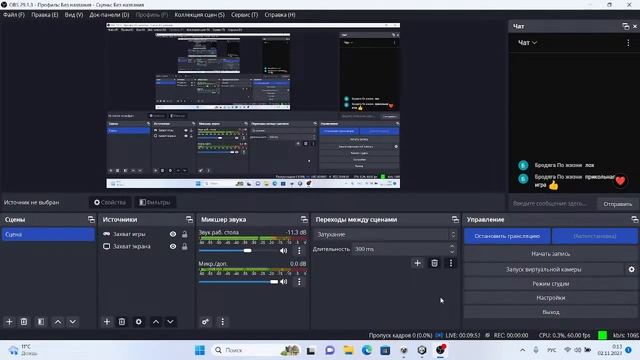Open virtual camera settings gear

(x=631, y=269)
